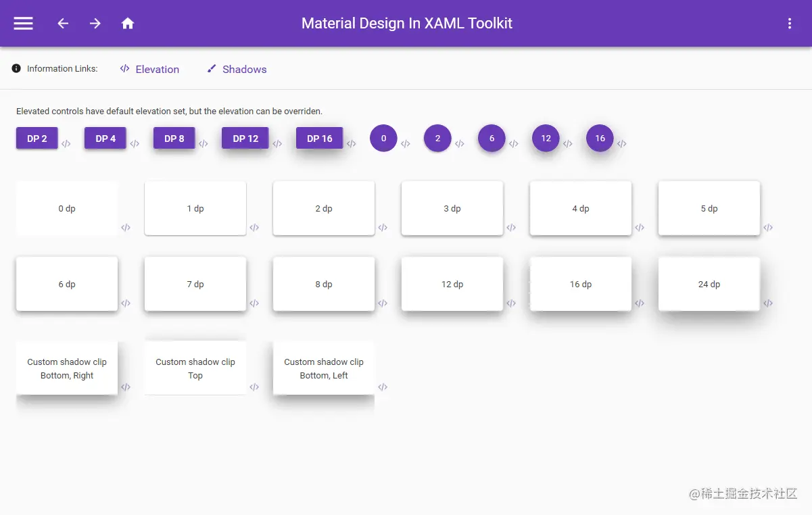Click the Material Design In XAML Toolkit title
This screenshot has width=812, height=515.
(407, 24)
